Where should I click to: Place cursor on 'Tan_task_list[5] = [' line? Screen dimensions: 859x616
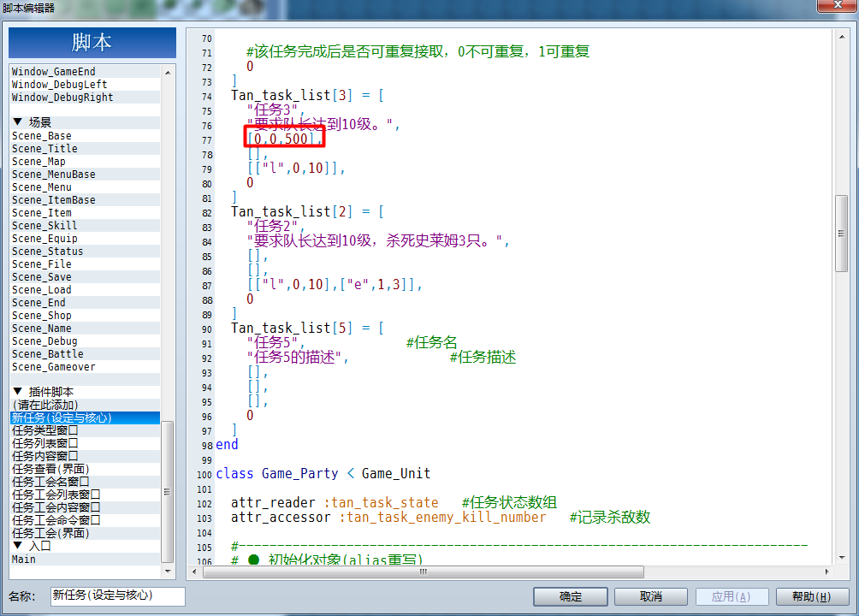click(x=307, y=329)
